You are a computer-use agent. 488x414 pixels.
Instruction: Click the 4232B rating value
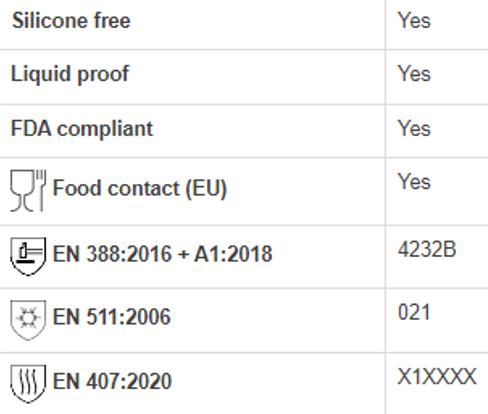[427, 249]
